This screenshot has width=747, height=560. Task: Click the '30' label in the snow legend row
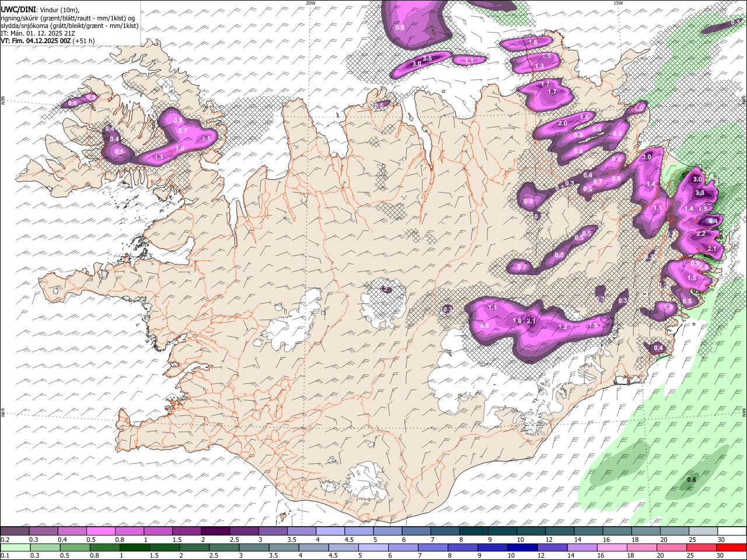pos(721,540)
